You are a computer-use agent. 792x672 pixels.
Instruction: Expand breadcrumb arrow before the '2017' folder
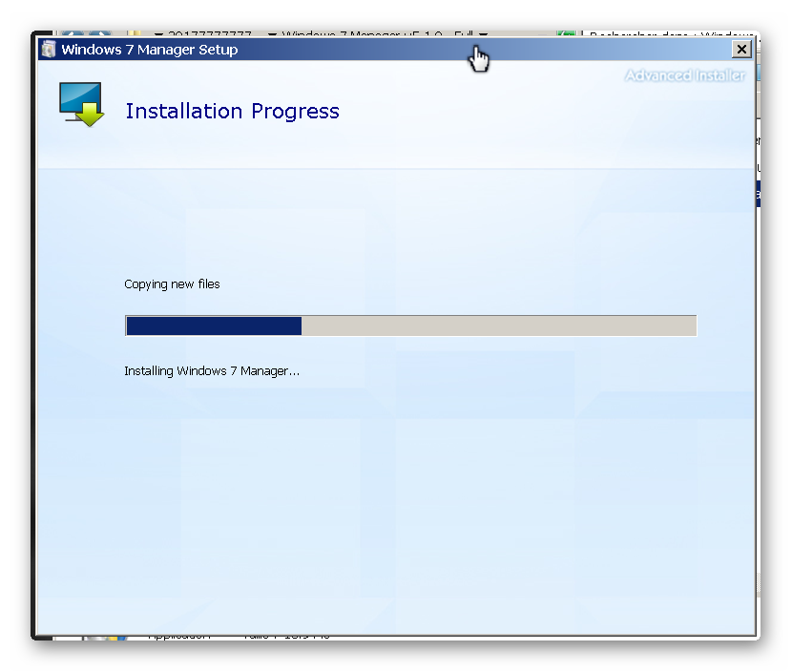[158, 35]
